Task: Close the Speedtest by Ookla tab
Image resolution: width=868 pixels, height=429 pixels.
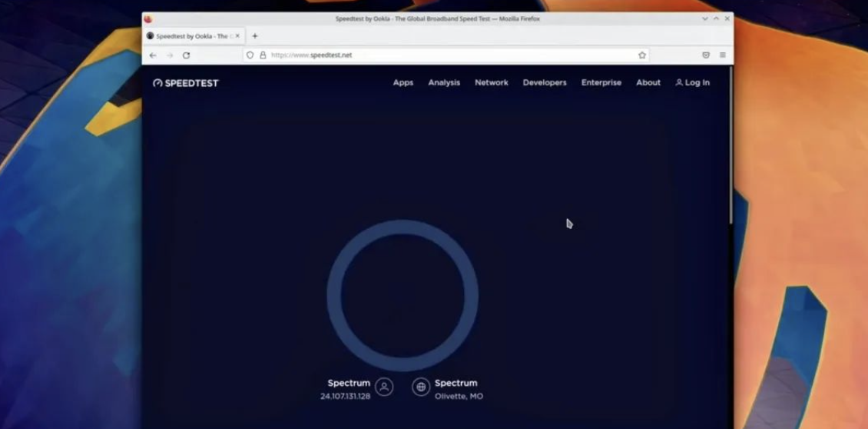Action: pyautogui.click(x=237, y=36)
